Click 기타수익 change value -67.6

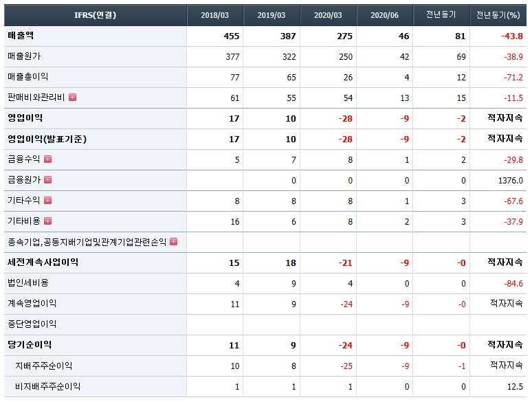513,201
